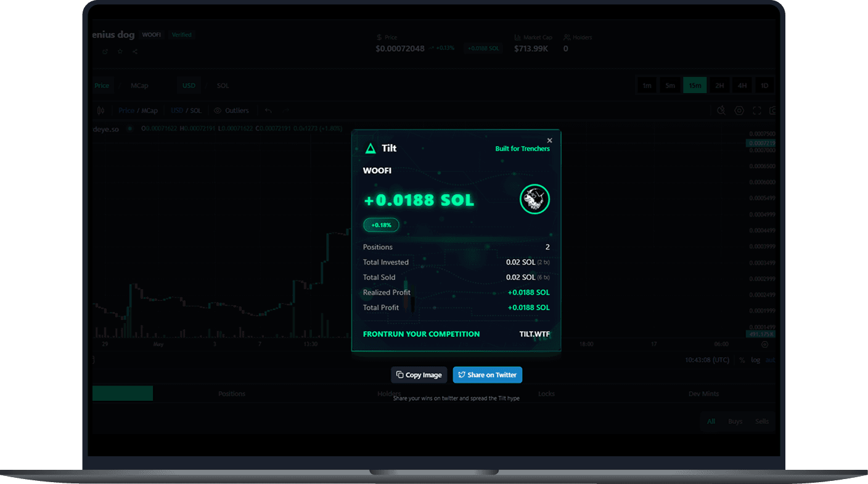Select the candlestick chart style icon
Viewport: 868px width, 484px height.
(101, 110)
